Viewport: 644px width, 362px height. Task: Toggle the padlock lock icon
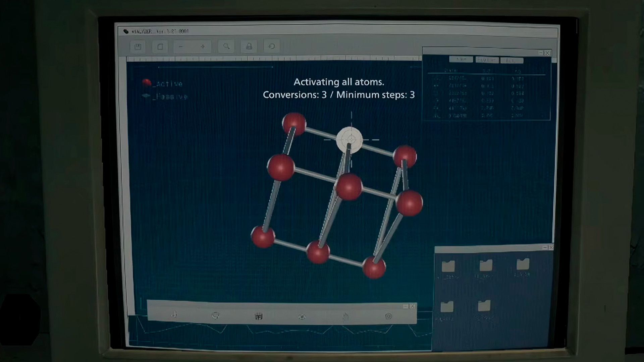[x=249, y=46]
